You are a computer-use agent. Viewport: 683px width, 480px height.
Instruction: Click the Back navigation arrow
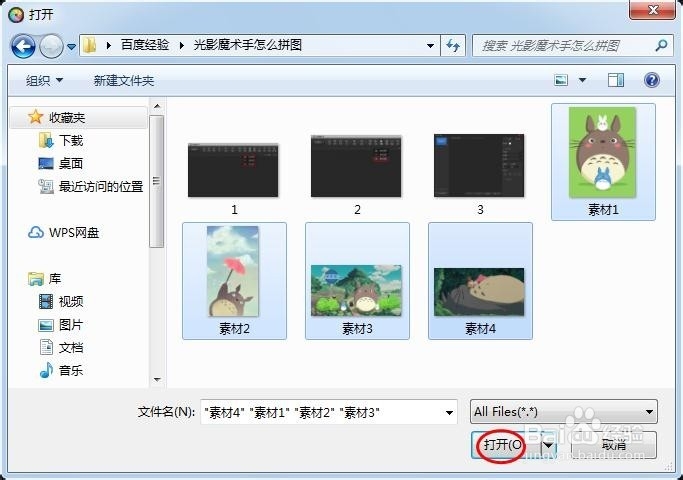pyautogui.click(x=23, y=46)
